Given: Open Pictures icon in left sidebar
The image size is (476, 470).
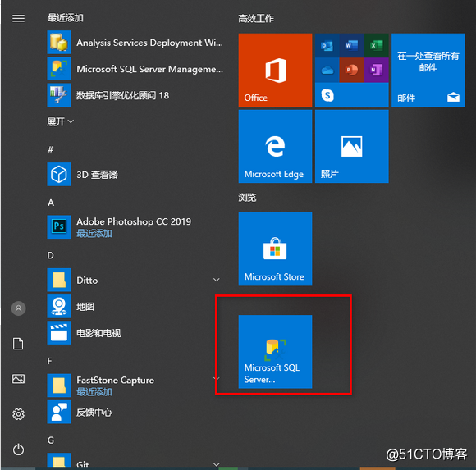Looking at the screenshot, I should pyautogui.click(x=18, y=379).
